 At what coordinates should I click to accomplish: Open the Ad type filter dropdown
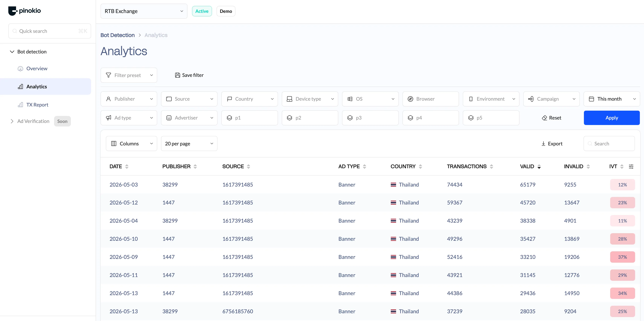point(129,118)
